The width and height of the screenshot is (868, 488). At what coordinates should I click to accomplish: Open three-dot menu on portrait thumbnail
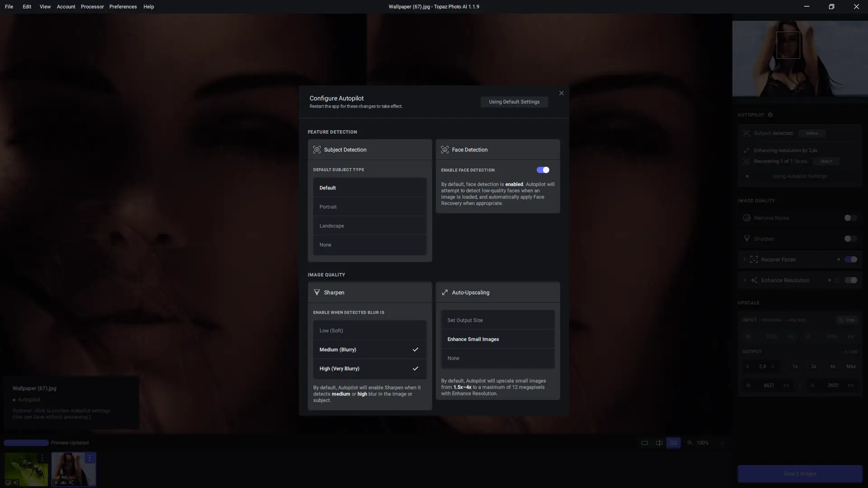tap(90, 458)
